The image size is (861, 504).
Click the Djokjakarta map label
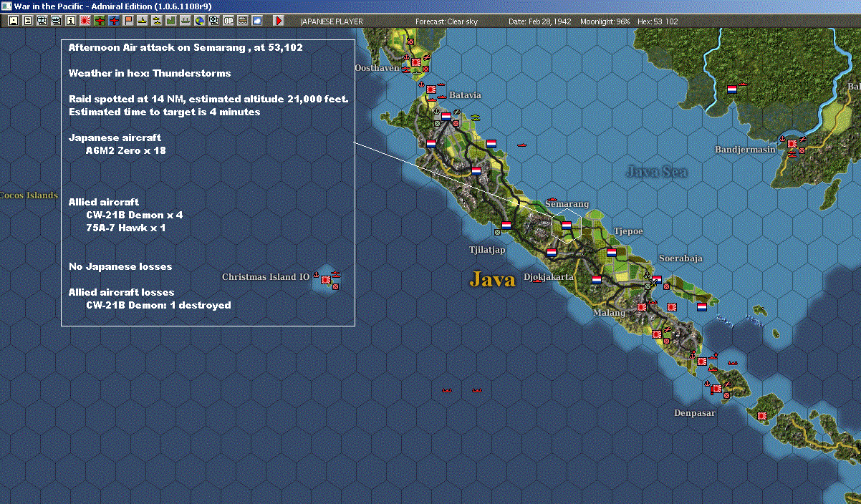(x=549, y=276)
